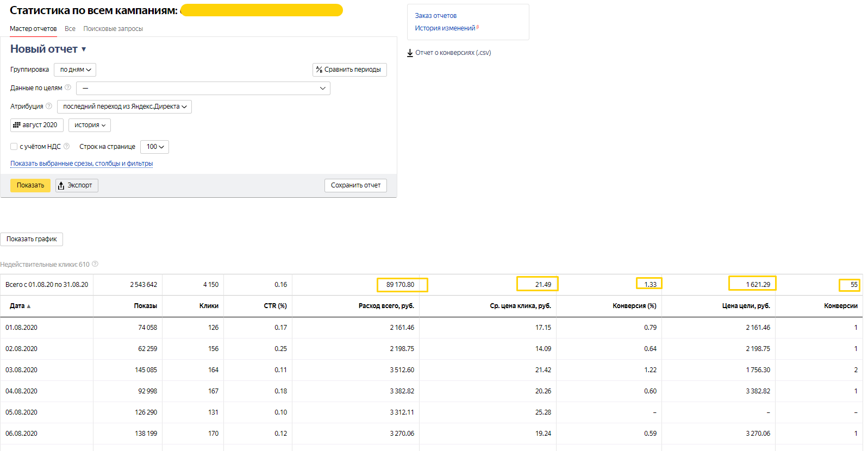Switch to the Поисковые запросы tab
Screen dimensions: 868x451
click(x=113, y=29)
